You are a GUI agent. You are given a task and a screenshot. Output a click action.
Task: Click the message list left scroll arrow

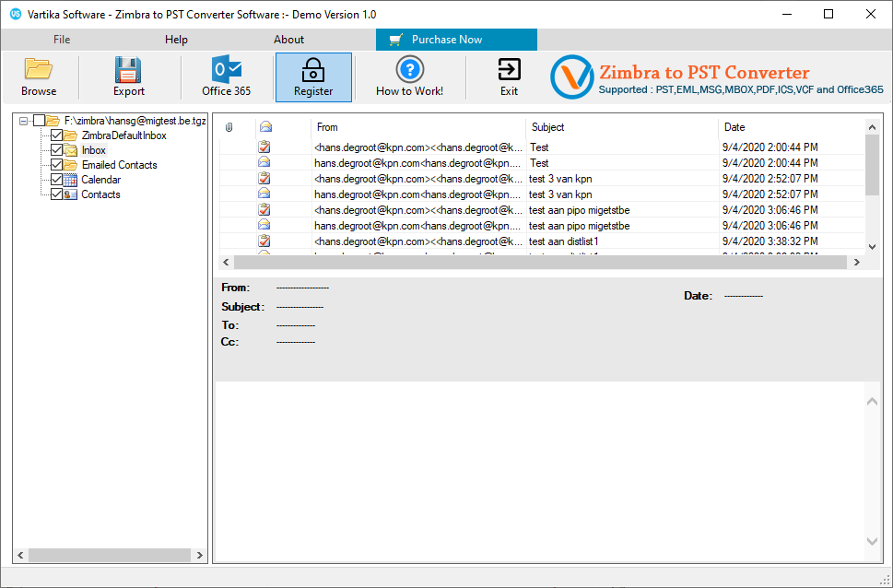coord(226,262)
